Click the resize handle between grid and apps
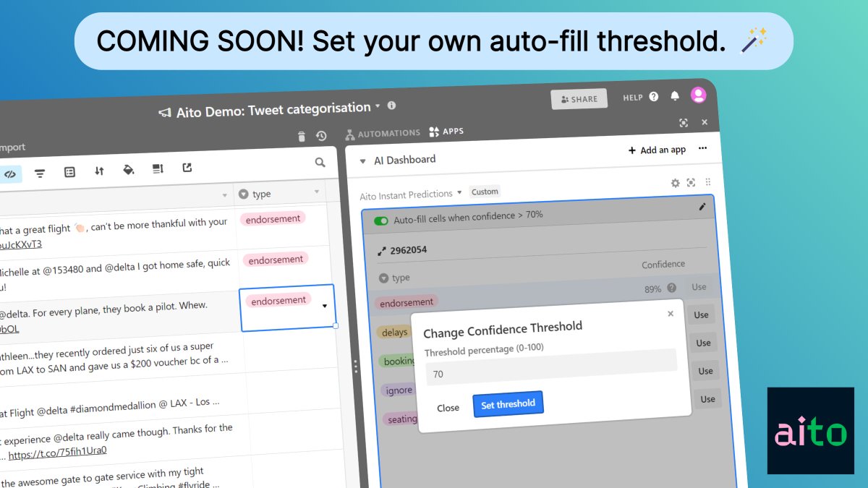 click(x=355, y=367)
